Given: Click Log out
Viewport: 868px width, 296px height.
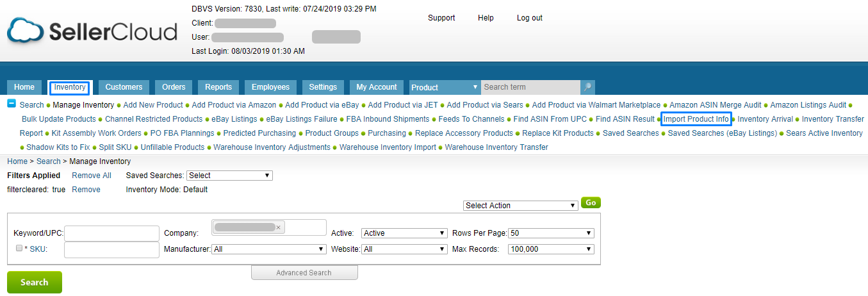Looking at the screenshot, I should coord(530,18).
